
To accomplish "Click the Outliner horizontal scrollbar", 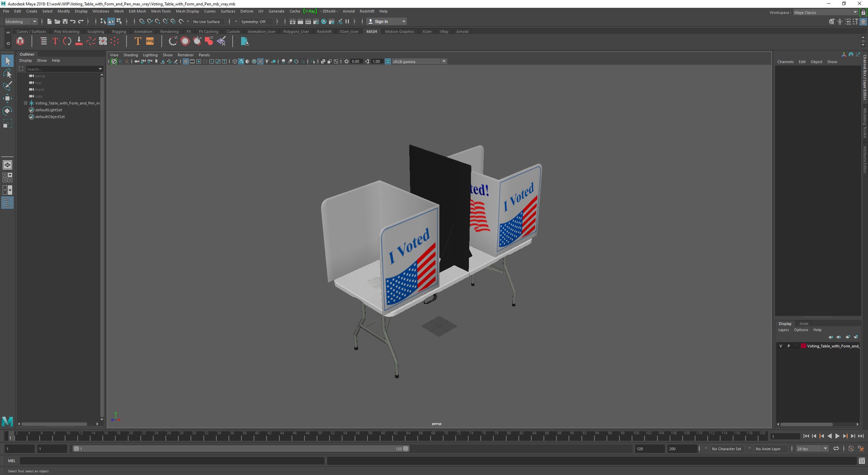I will 54,424.
